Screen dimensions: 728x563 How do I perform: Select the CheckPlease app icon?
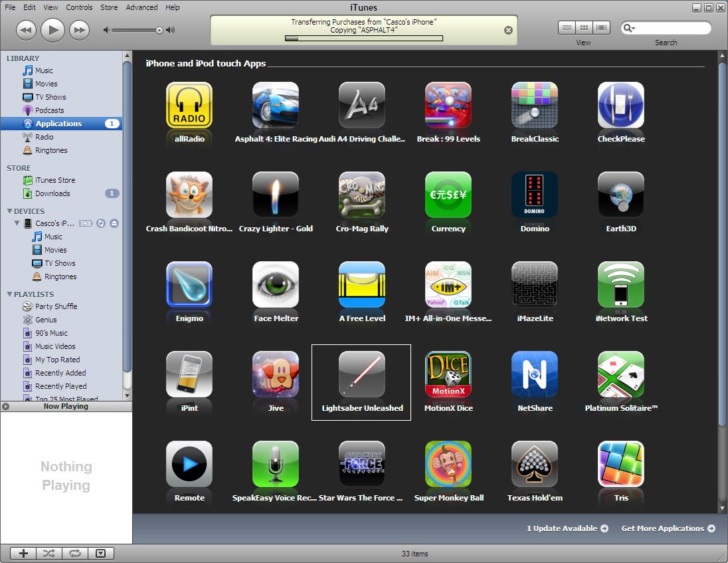tap(621, 105)
